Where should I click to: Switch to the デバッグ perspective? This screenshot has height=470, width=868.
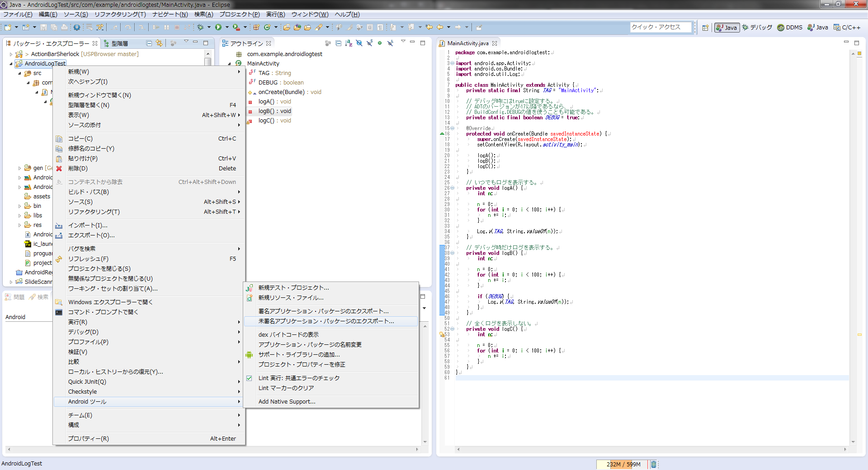click(x=757, y=28)
